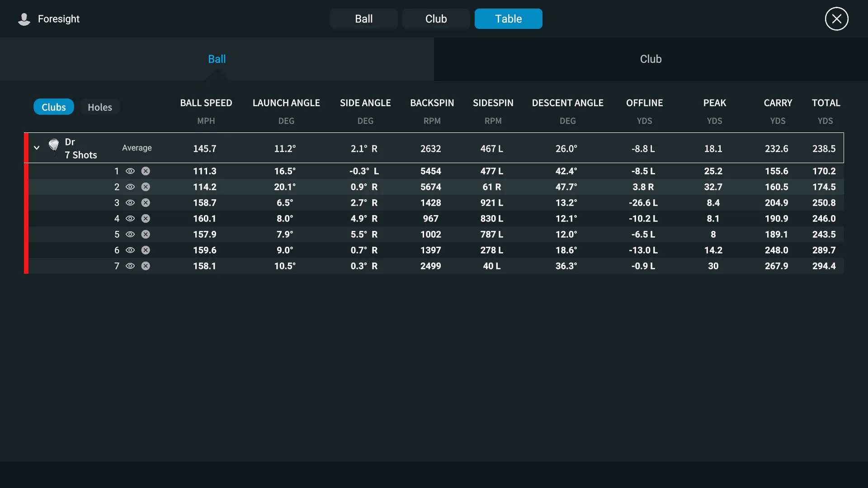Toggle visibility eye for shot 1
The image size is (868, 488).
point(130,171)
